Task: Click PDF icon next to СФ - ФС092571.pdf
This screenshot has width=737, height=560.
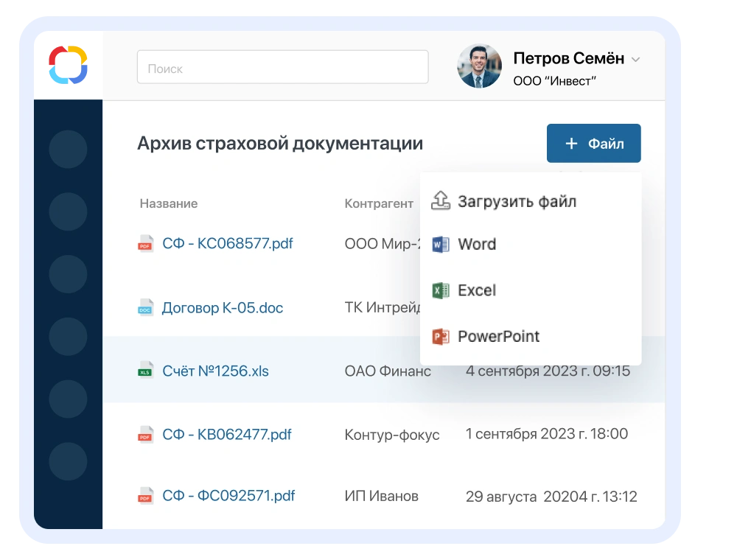Action: click(145, 496)
